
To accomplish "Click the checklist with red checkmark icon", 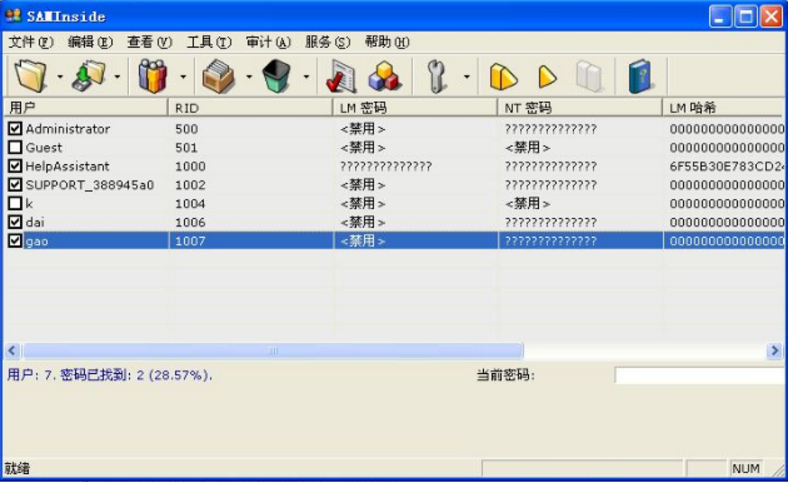I will 341,77.
